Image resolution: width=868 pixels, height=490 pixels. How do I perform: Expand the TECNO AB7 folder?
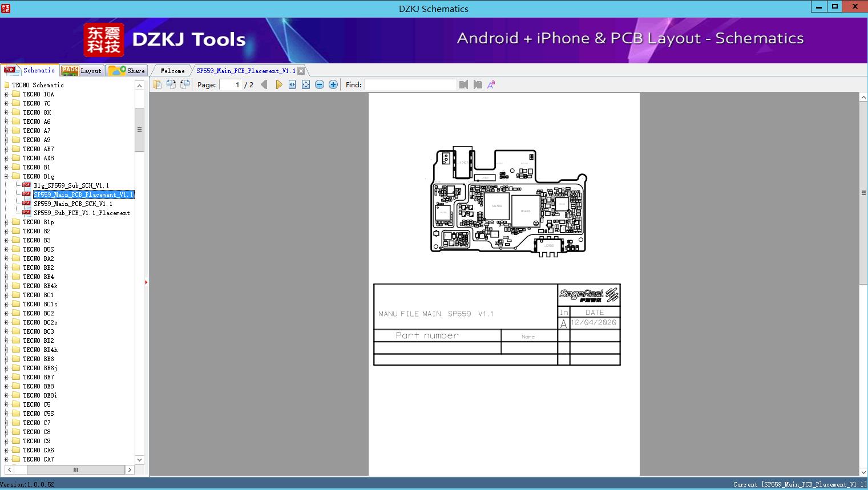6,149
